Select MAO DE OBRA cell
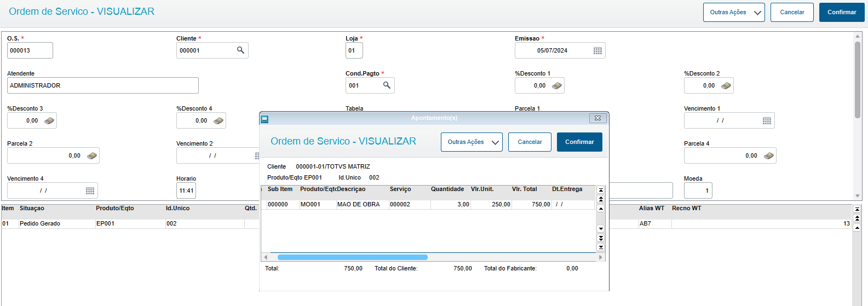This screenshot has width=868, height=306. [362, 204]
